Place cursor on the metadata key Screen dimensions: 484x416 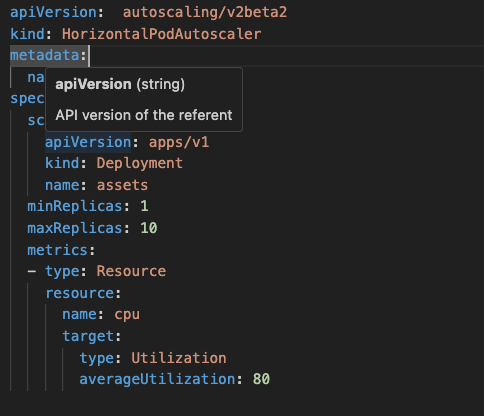click(45, 55)
